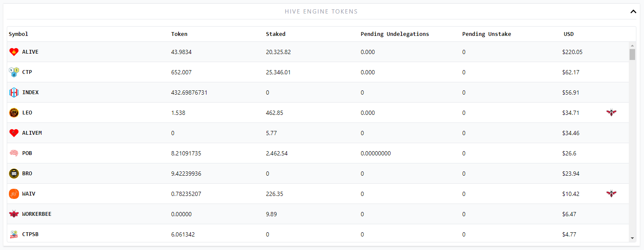Click ALIVE USD value $220.05
This screenshot has height=250, width=644.
[572, 52]
